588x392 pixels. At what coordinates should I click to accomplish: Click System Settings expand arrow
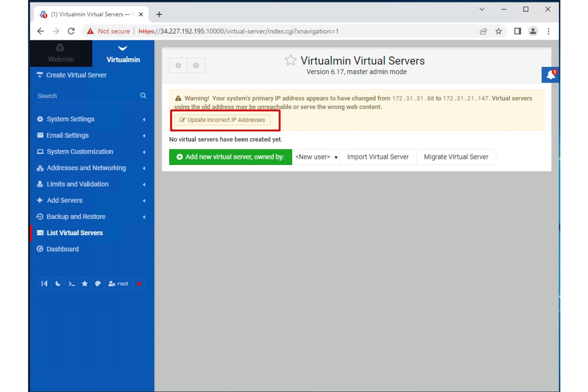[144, 119]
